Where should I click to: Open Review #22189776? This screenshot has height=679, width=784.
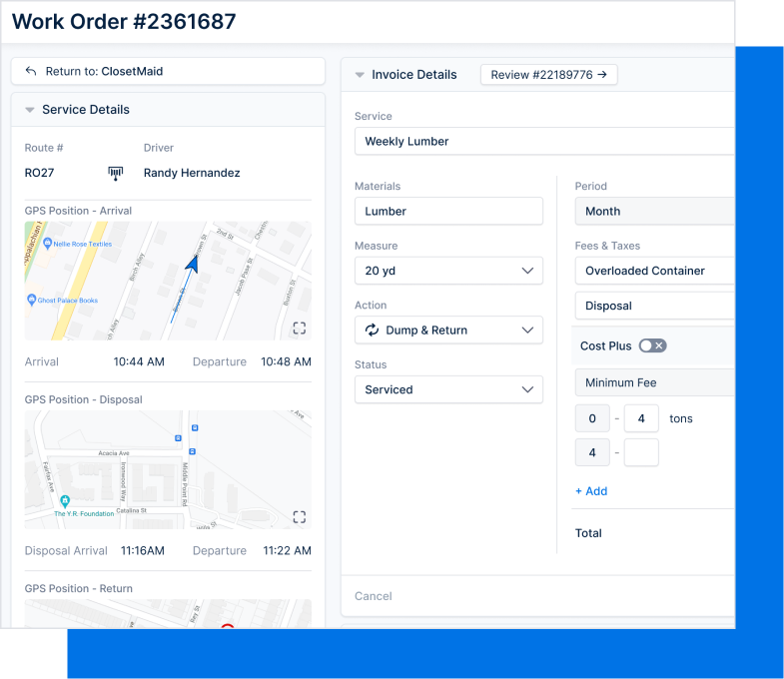pyautogui.click(x=548, y=75)
